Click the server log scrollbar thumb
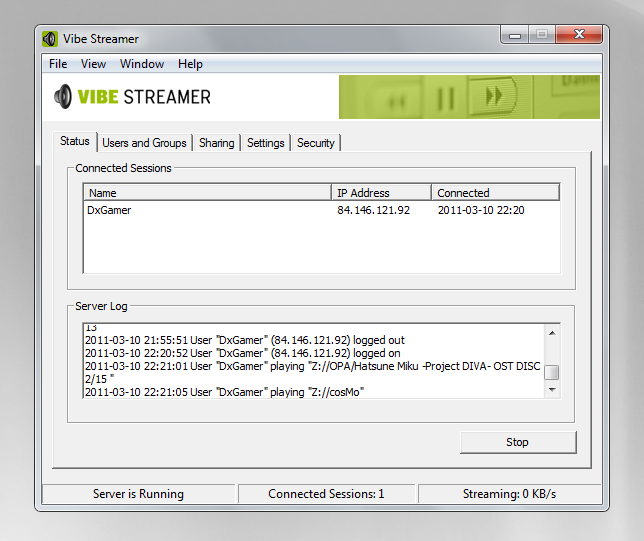Screen dimensions: 644x541 [x=551, y=373]
